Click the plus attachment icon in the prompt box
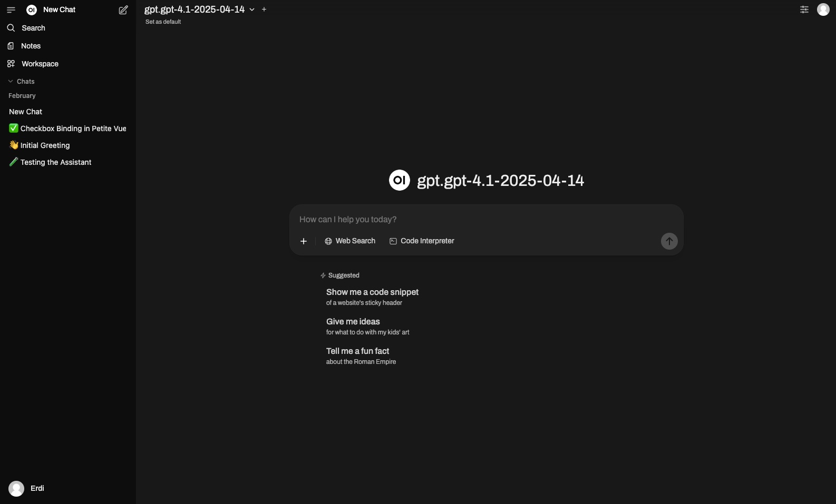836x504 pixels. [304, 241]
